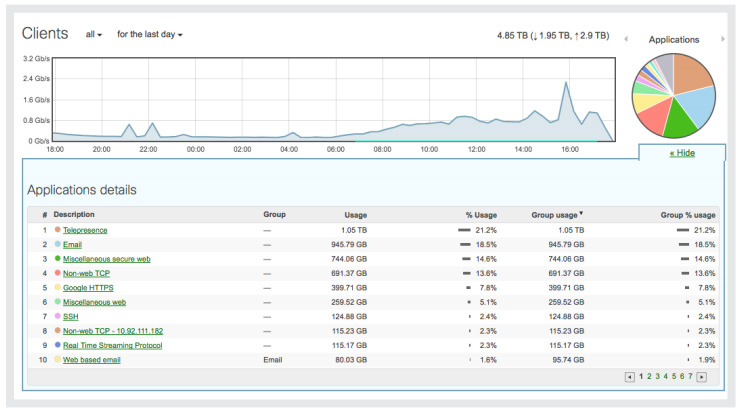Sort by the % Usage column header
The width and height of the screenshot is (742, 415).
[481, 215]
